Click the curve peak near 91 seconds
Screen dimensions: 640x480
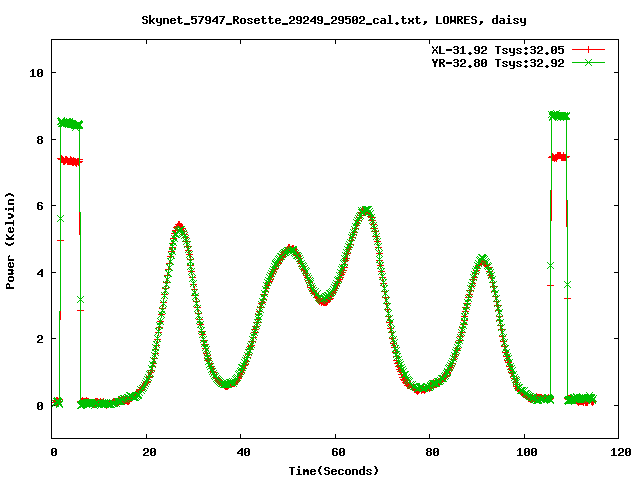[x=484, y=260]
